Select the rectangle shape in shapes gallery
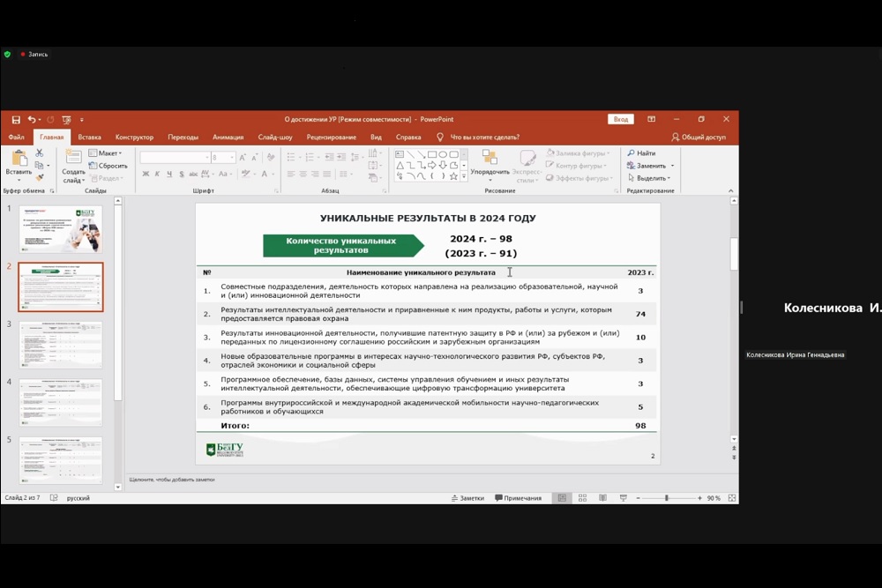The image size is (882, 588). point(432,154)
